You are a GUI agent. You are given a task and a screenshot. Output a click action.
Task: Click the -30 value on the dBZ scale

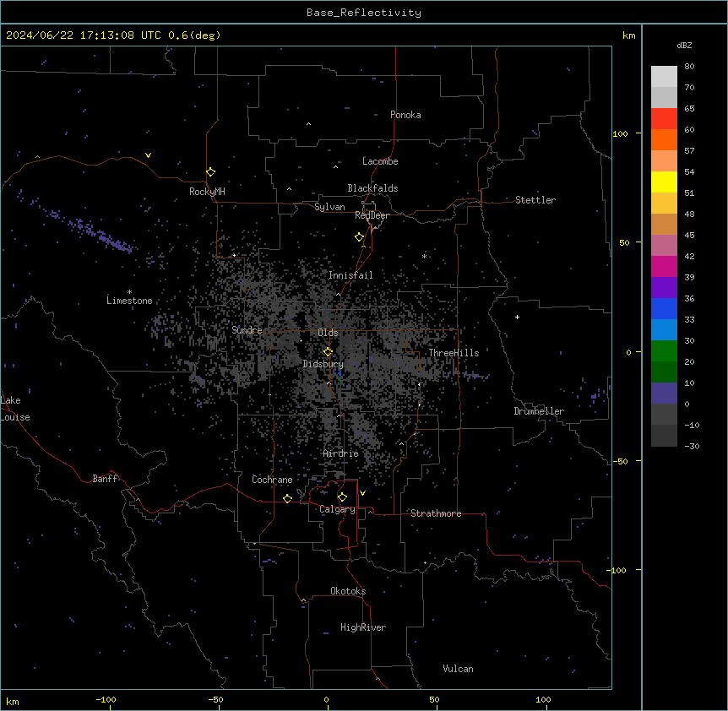692,446
